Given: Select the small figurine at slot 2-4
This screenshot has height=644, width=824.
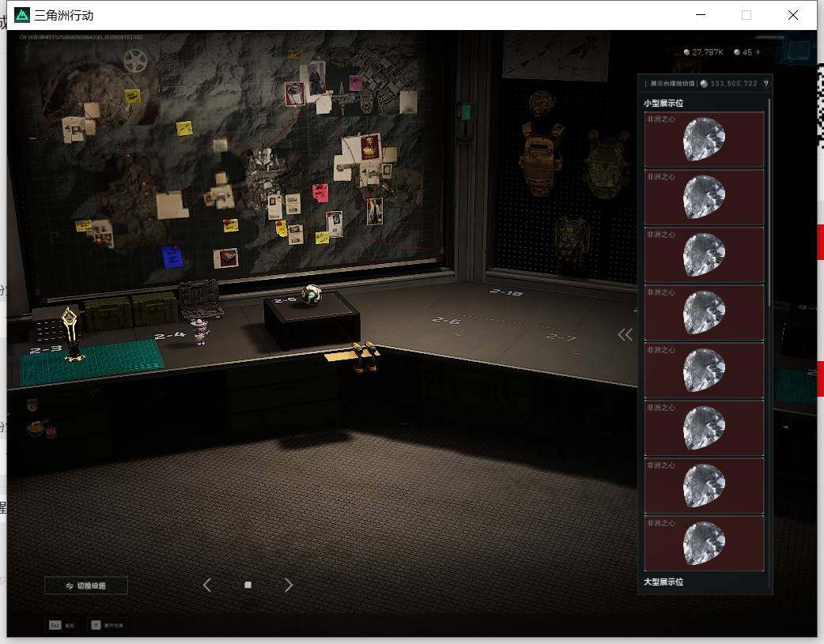Looking at the screenshot, I should [x=200, y=331].
